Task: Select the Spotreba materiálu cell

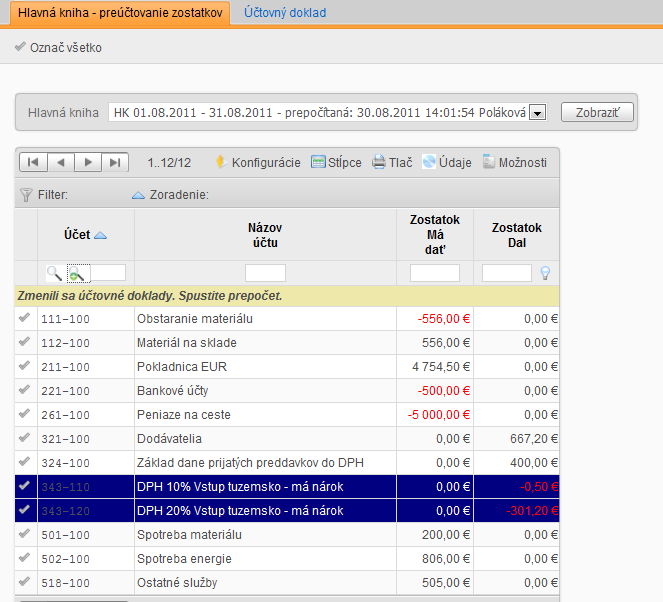Action: [265, 535]
